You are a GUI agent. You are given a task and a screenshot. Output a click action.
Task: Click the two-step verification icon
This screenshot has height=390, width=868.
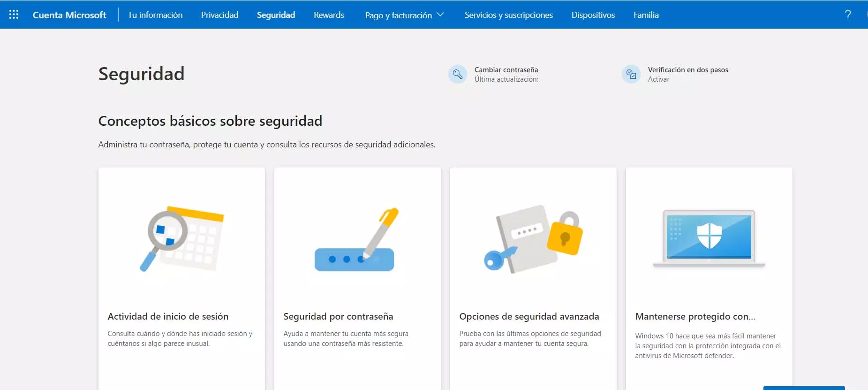[x=631, y=74]
